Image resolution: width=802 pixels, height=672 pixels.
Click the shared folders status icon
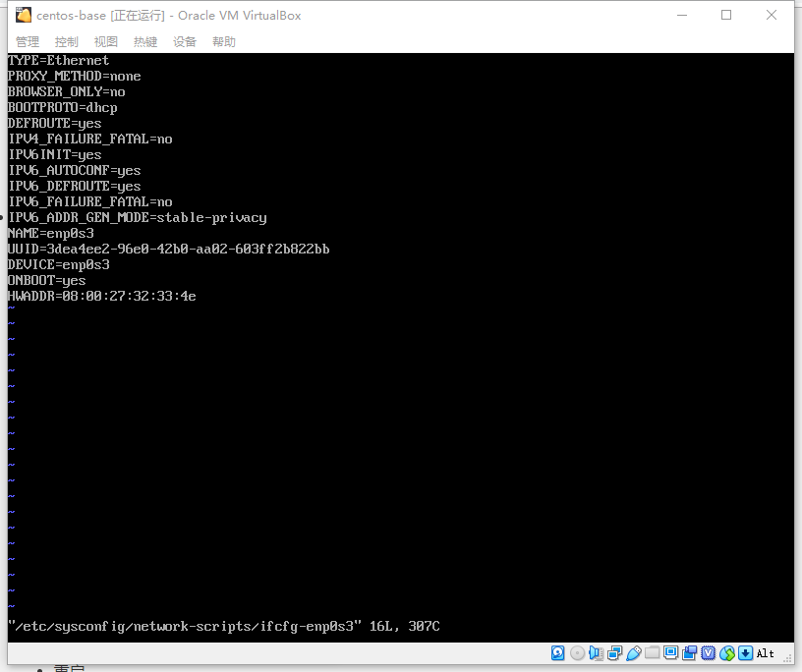[x=652, y=652]
